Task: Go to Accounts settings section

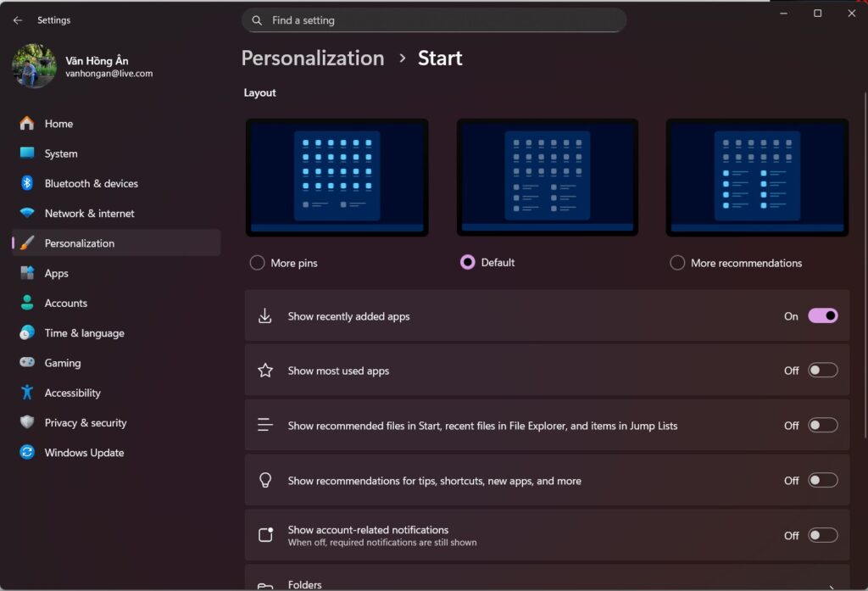Action: pos(65,303)
